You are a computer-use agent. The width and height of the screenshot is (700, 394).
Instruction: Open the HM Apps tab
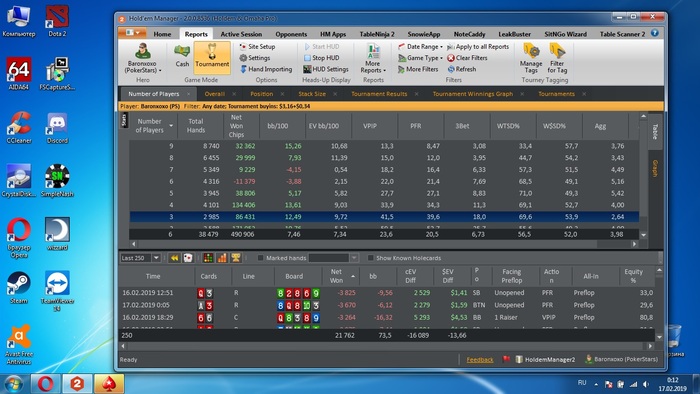click(x=333, y=34)
